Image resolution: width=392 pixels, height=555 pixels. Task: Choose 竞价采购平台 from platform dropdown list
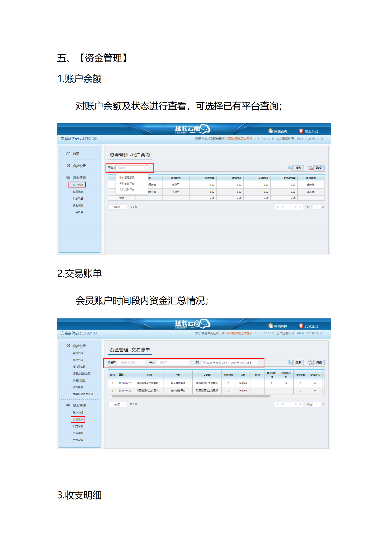[x=127, y=190]
